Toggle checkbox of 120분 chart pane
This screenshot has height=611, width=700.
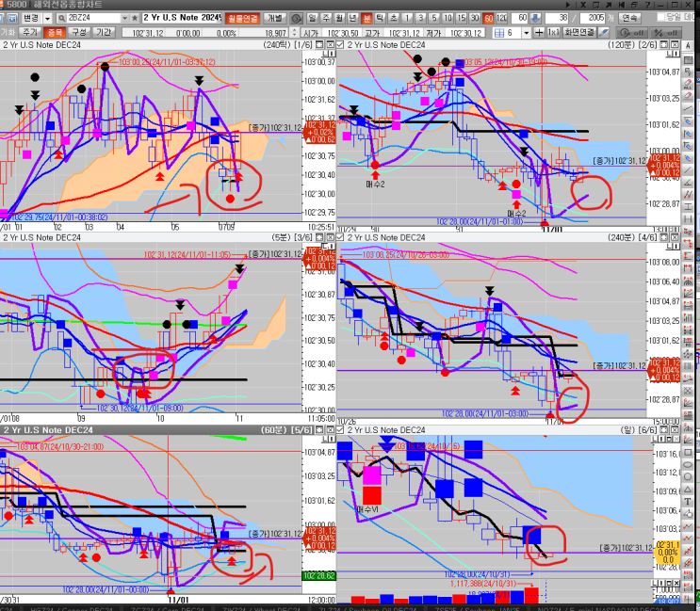coord(340,44)
